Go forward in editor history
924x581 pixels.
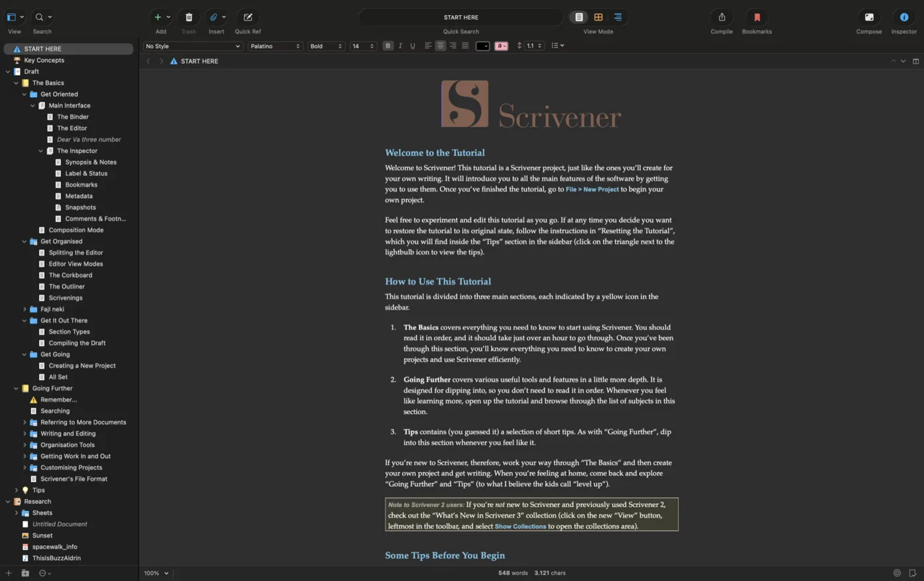click(x=160, y=61)
